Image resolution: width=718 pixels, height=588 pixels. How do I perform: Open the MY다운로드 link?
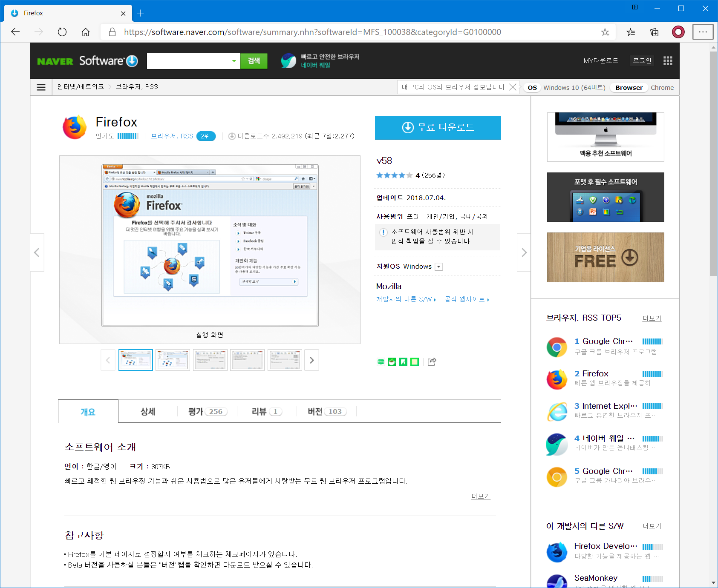(601, 61)
